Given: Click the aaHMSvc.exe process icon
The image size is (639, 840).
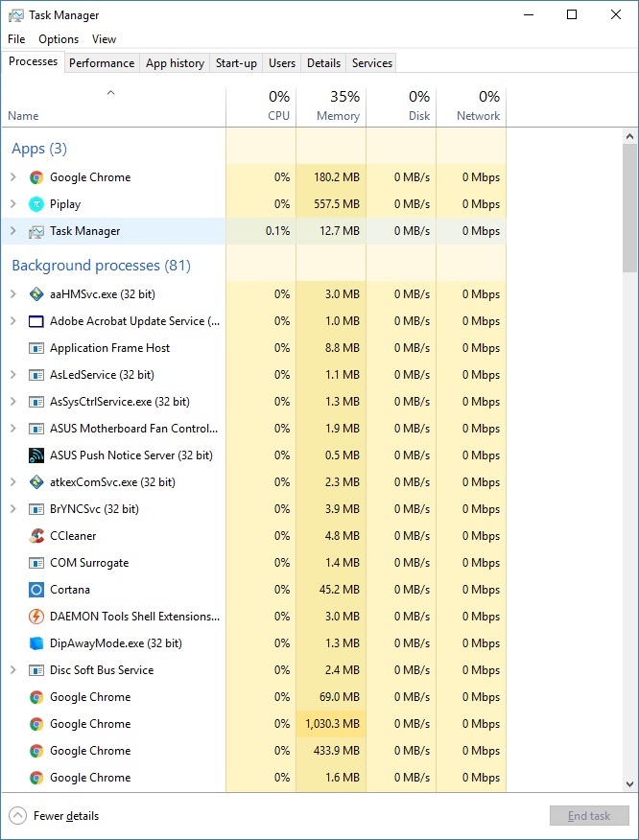Looking at the screenshot, I should click(x=35, y=294).
